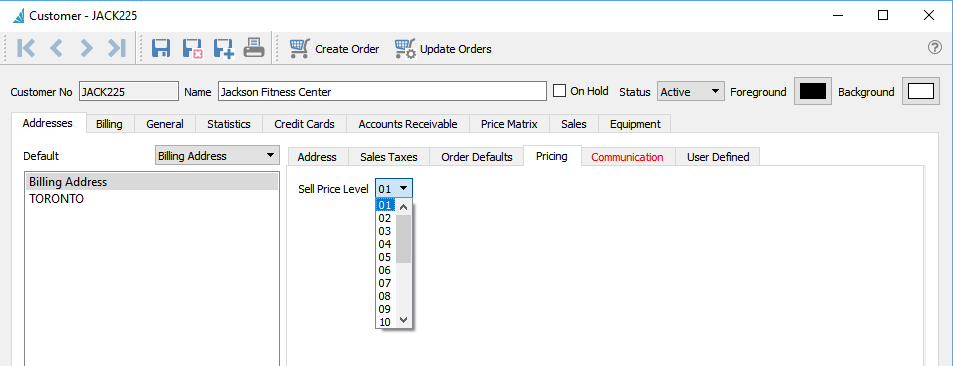The image size is (953, 366).
Task: Click the down arrow of price level scrollbar
Action: (404, 320)
